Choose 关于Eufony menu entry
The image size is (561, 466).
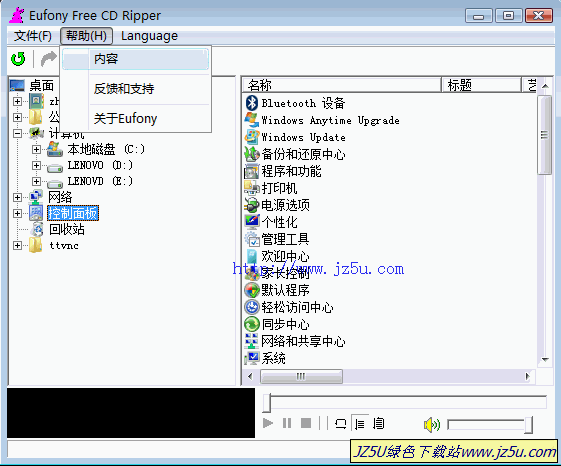(x=135, y=118)
